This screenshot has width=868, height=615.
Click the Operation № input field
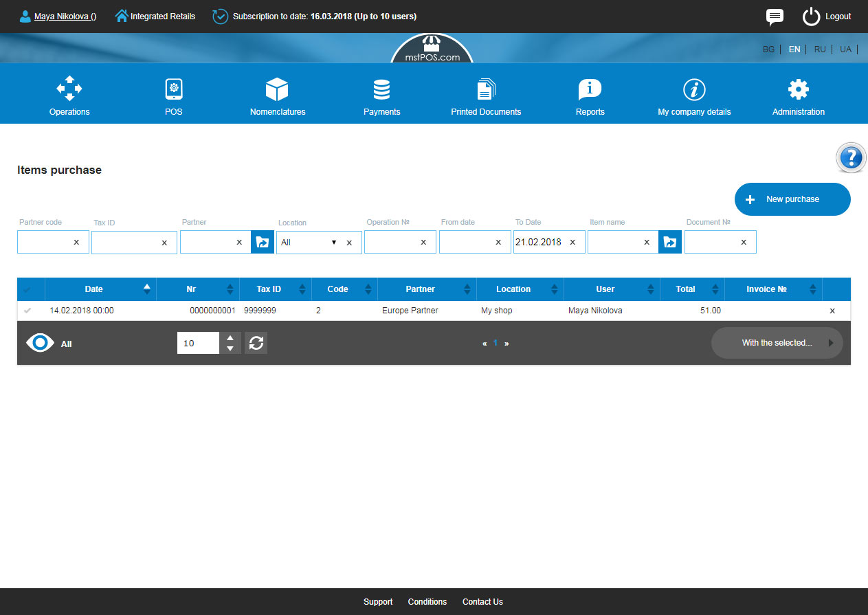tap(392, 242)
